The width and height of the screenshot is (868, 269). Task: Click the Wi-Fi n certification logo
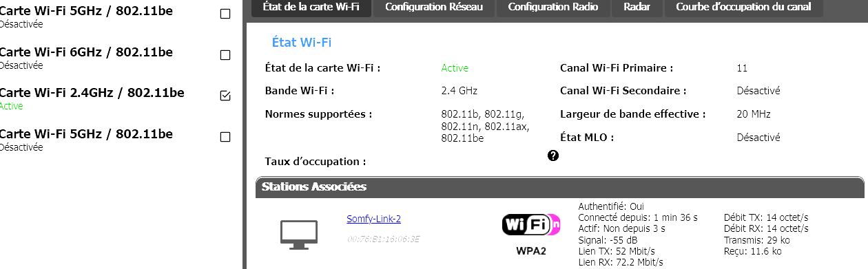click(531, 224)
